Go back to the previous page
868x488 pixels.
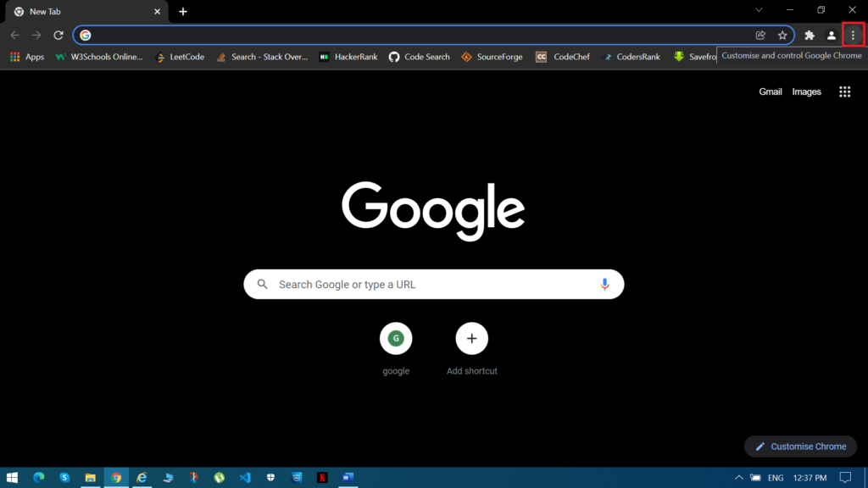click(15, 36)
